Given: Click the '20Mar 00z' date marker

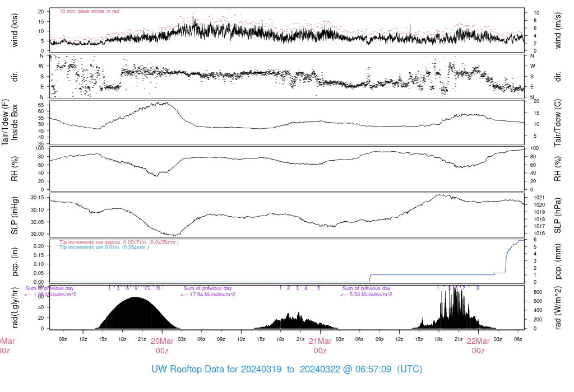Looking at the screenshot, I should (x=162, y=346).
